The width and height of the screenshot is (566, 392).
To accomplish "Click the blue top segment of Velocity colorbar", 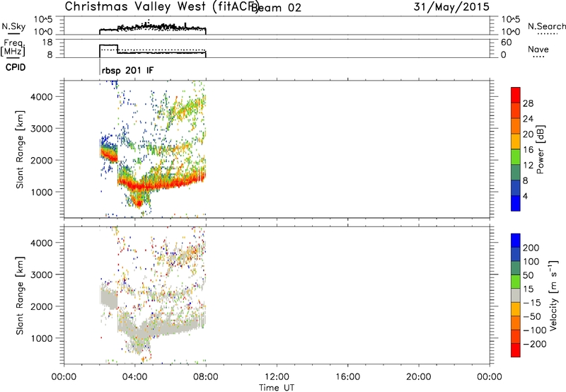I will coord(516,241).
